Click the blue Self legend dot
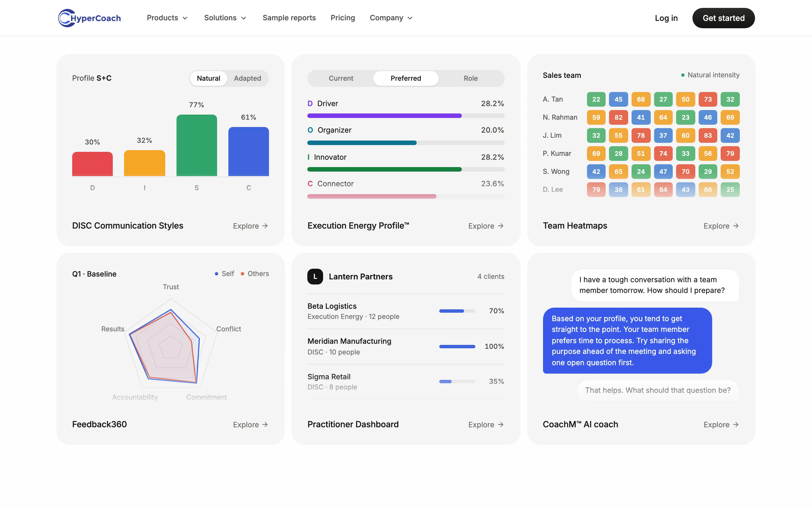This screenshot has height=508, width=812. pos(217,274)
